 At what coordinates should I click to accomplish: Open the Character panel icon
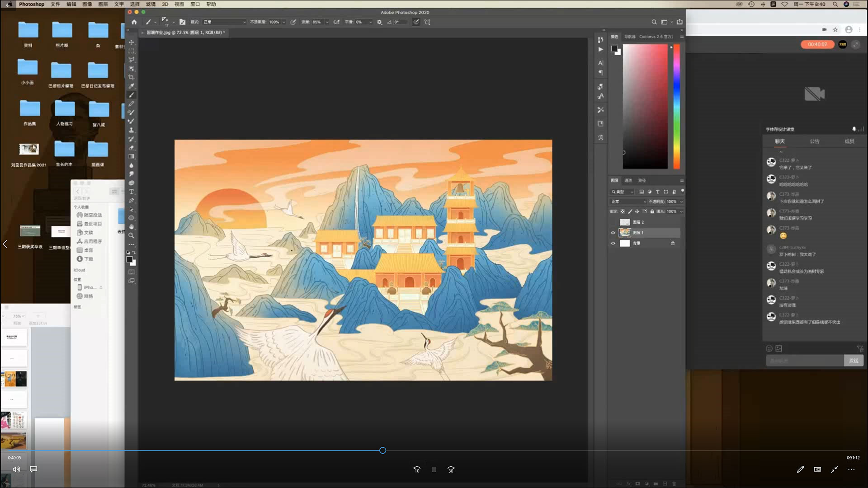coord(600,63)
